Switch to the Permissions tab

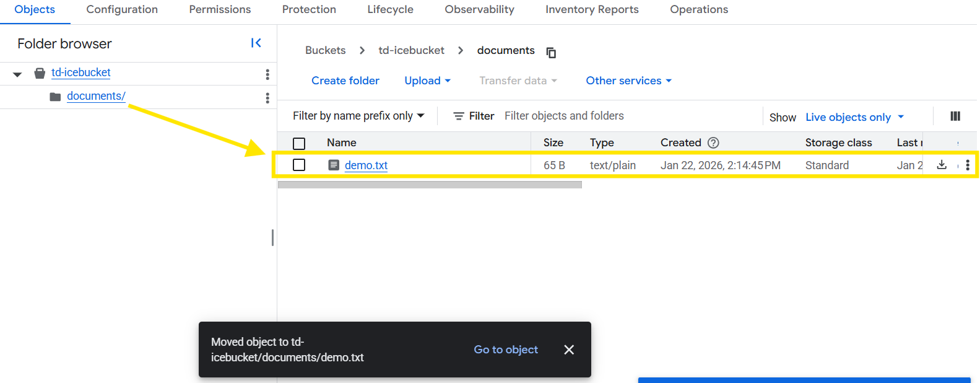point(220,9)
